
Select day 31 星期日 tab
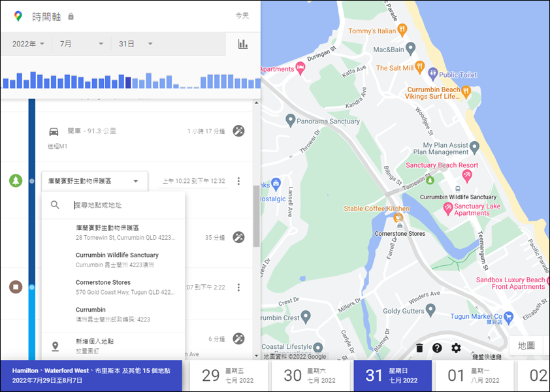(393, 376)
